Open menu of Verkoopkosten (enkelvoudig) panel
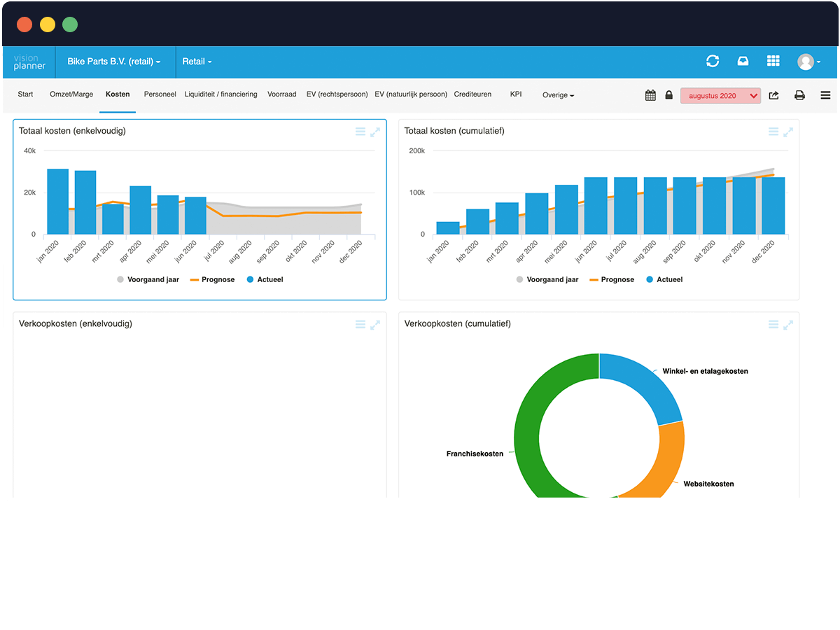 pyautogui.click(x=360, y=324)
